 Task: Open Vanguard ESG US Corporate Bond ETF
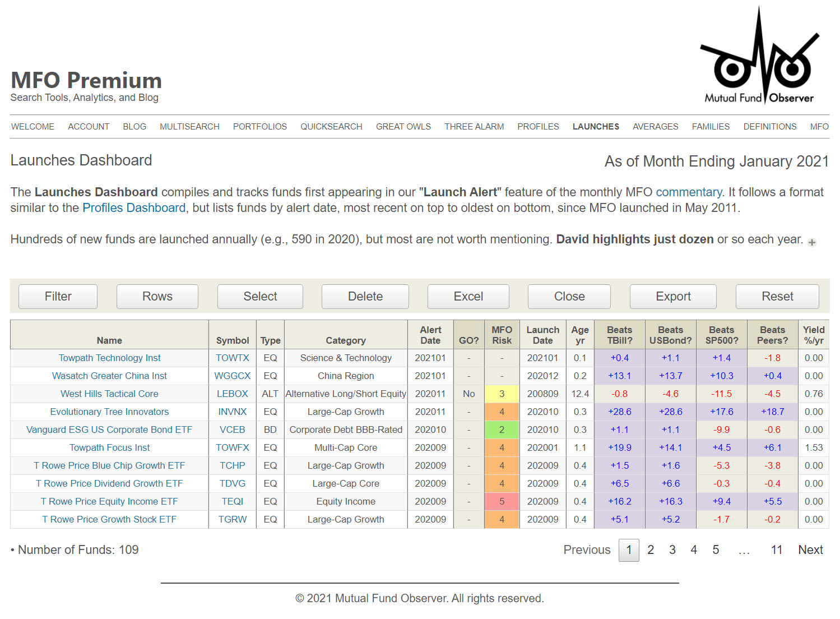[x=110, y=430]
